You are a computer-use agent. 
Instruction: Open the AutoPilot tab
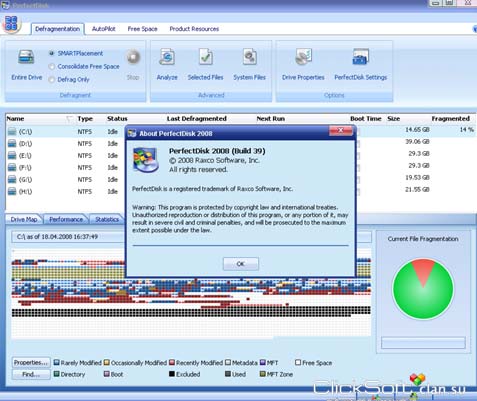click(x=104, y=29)
